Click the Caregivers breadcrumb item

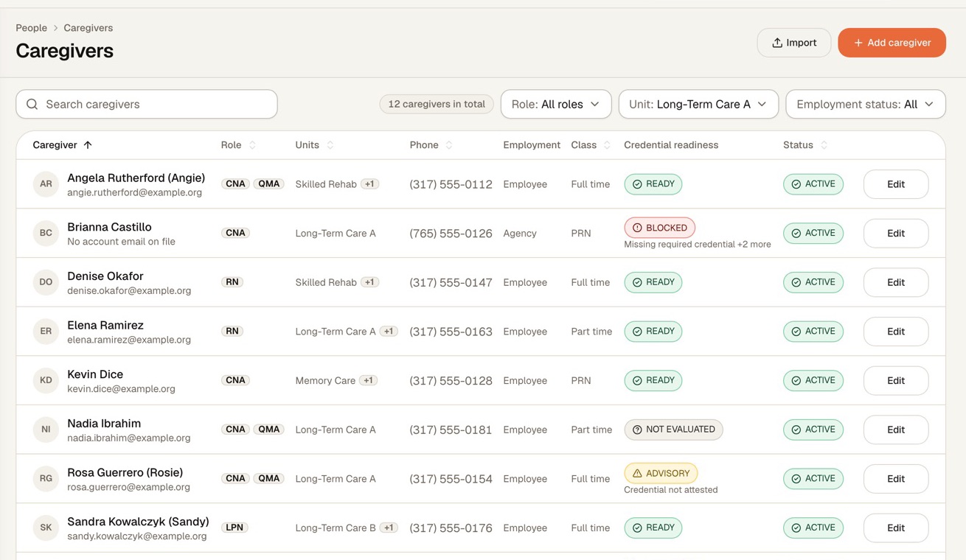88,28
